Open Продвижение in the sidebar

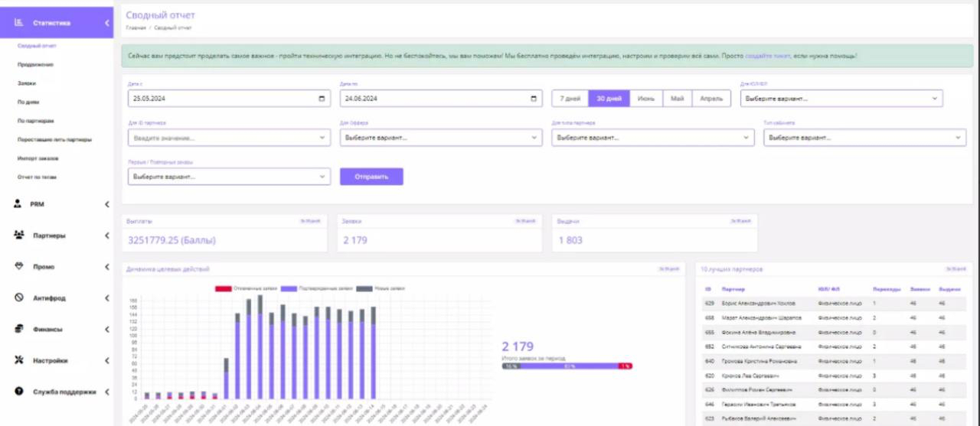tap(35, 64)
